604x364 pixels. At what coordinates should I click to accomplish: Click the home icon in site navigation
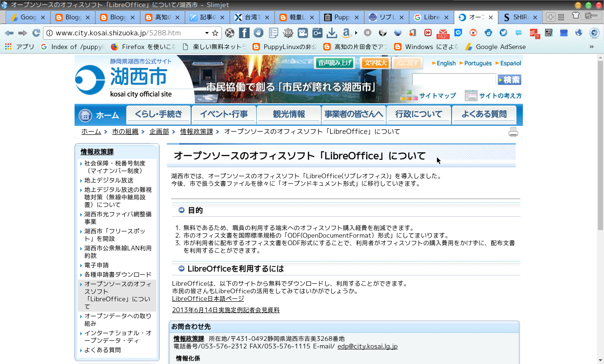tap(85, 115)
